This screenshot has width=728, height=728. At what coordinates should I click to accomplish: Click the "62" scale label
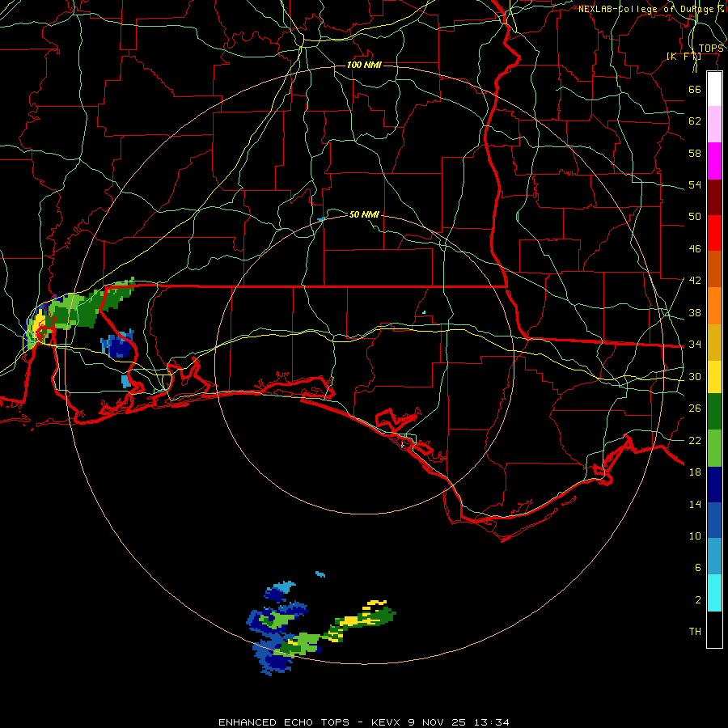tap(695, 121)
